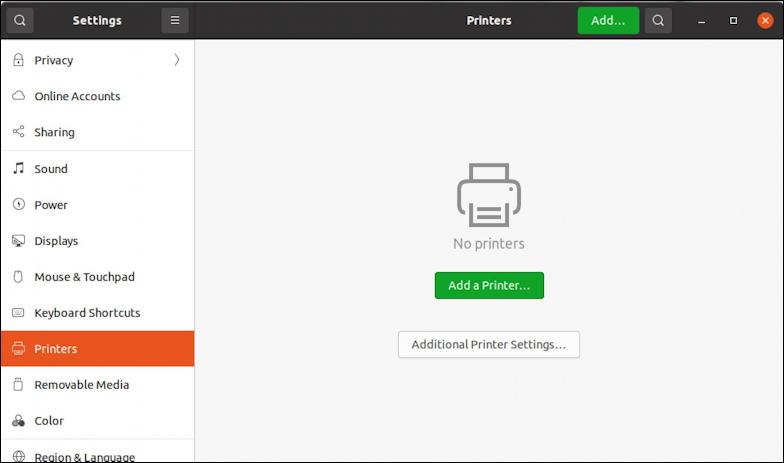
Task: Click the Color circles icon
Action: (18, 420)
